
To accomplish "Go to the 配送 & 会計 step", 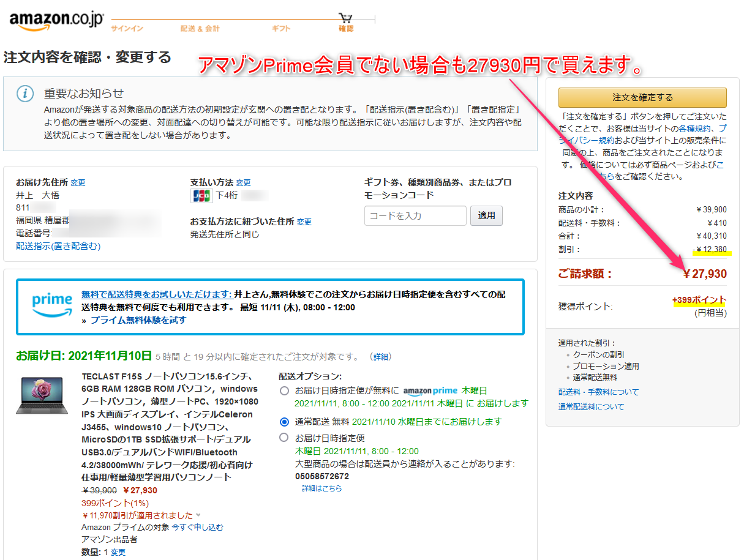I will (200, 28).
